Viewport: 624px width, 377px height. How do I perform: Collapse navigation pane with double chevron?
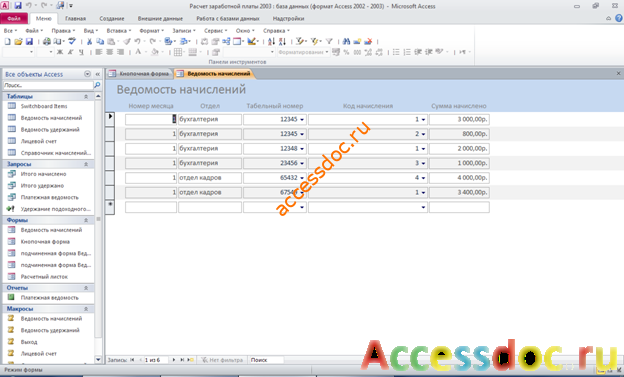(x=98, y=74)
